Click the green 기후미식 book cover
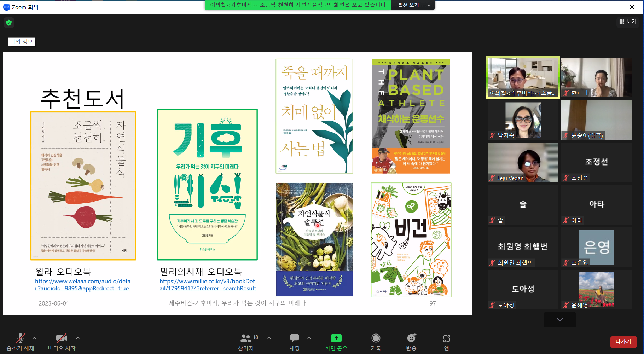Viewport: 644px width, 354px height. coord(207,185)
